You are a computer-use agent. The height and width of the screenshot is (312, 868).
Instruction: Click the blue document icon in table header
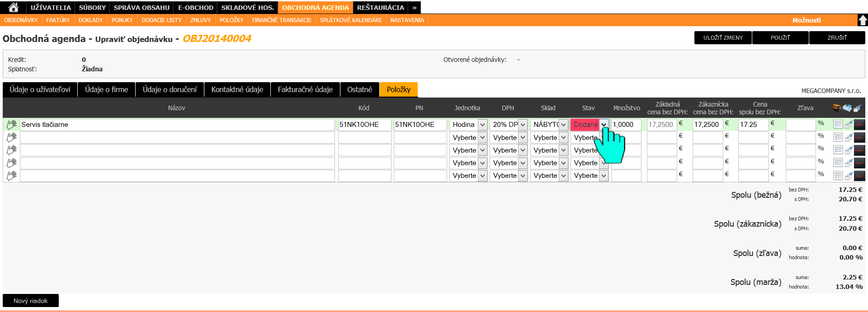(x=847, y=108)
